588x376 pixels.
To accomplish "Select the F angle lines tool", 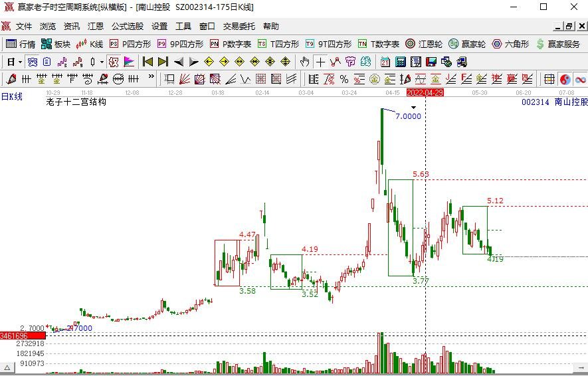I will pyautogui.click(x=466, y=79).
